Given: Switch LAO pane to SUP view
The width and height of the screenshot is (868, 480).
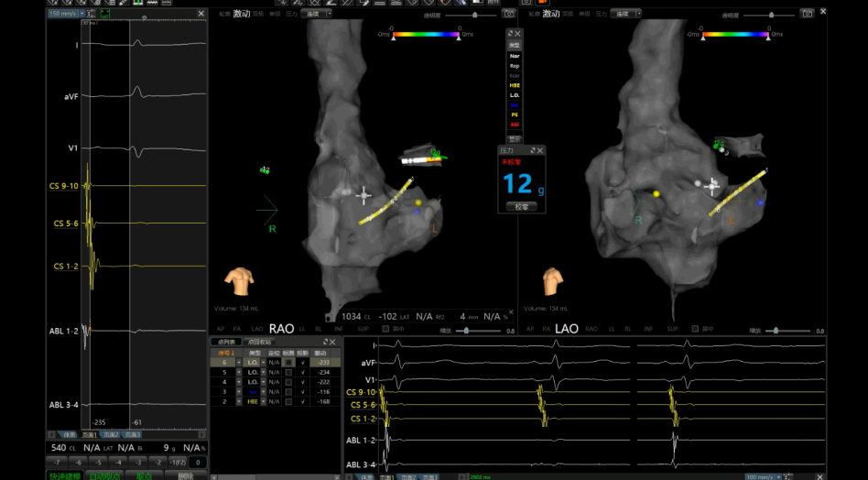Looking at the screenshot, I should pyautogui.click(x=673, y=329).
